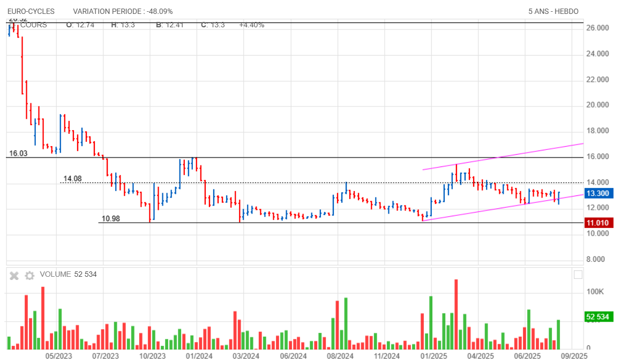This screenshot has width=621, height=364.
Task: Click the 01/2025 date on time axis
Action: pyautogui.click(x=433, y=355)
